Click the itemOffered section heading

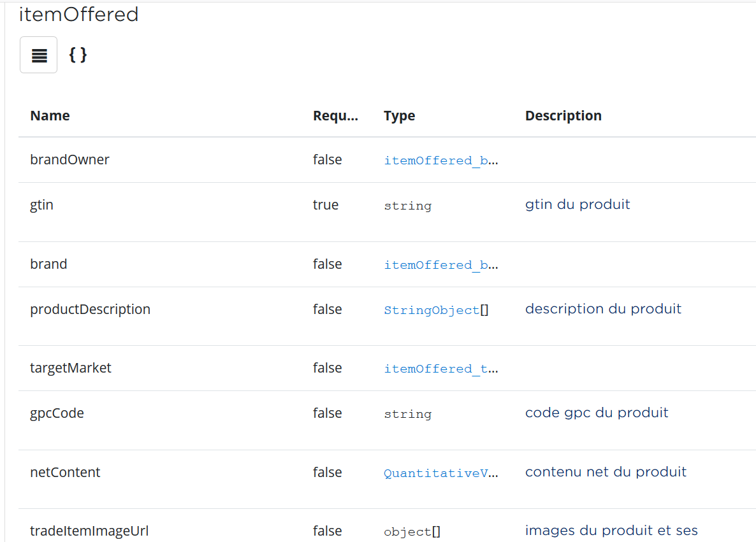(x=78, y=15)
